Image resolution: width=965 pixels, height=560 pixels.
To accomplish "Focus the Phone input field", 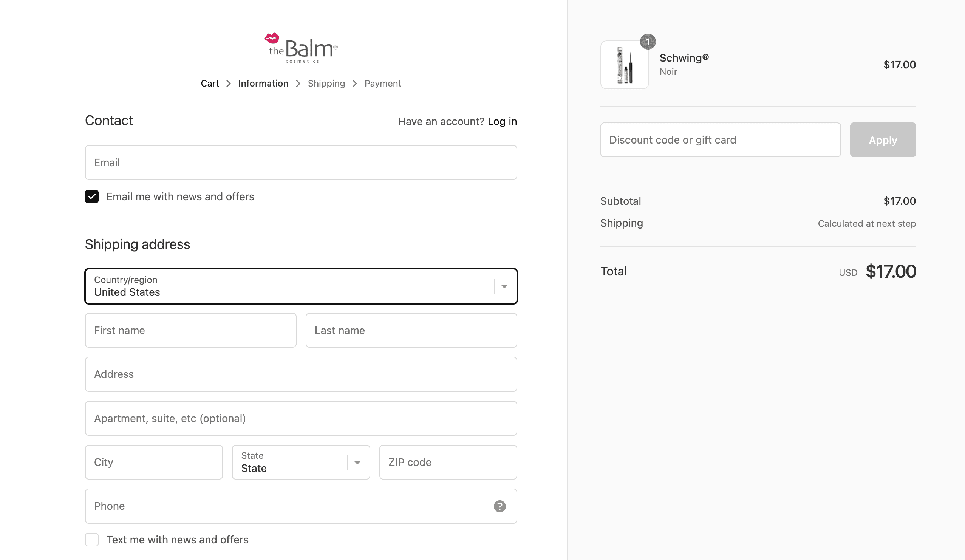I will (x=301, y=506).
